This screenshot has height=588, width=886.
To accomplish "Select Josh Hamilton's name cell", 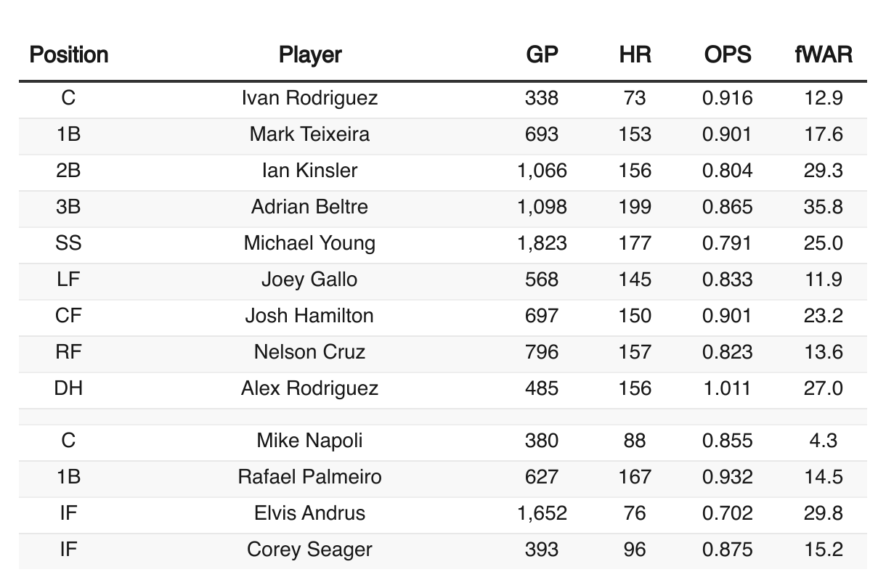I will point(309,316).
